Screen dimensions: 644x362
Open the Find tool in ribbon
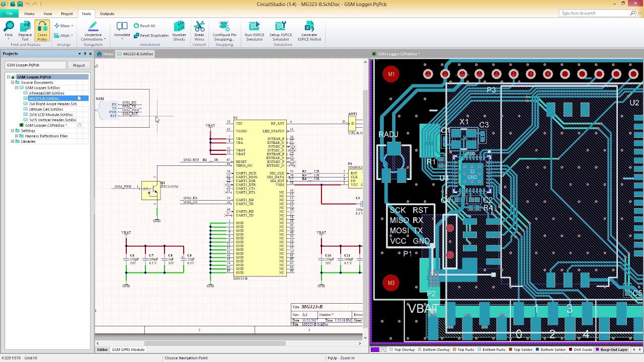(x=9, y=31)
